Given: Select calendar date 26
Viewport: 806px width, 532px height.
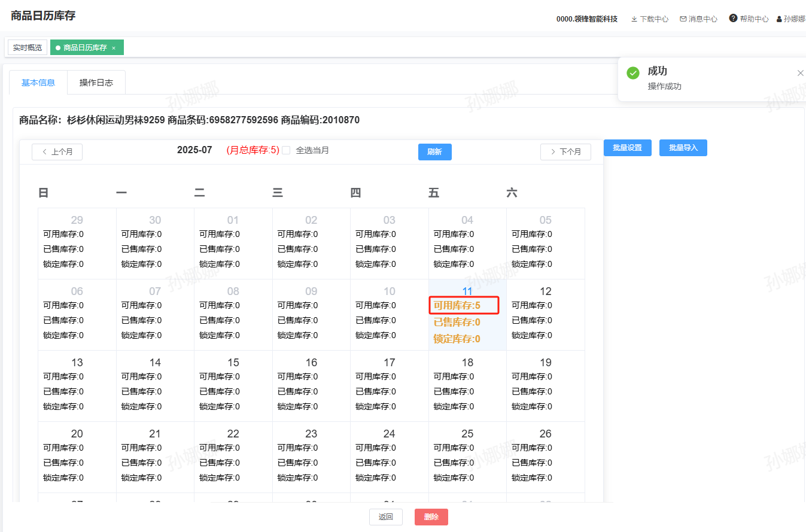Looking at the screenshot, I should (x=546, y=434).
